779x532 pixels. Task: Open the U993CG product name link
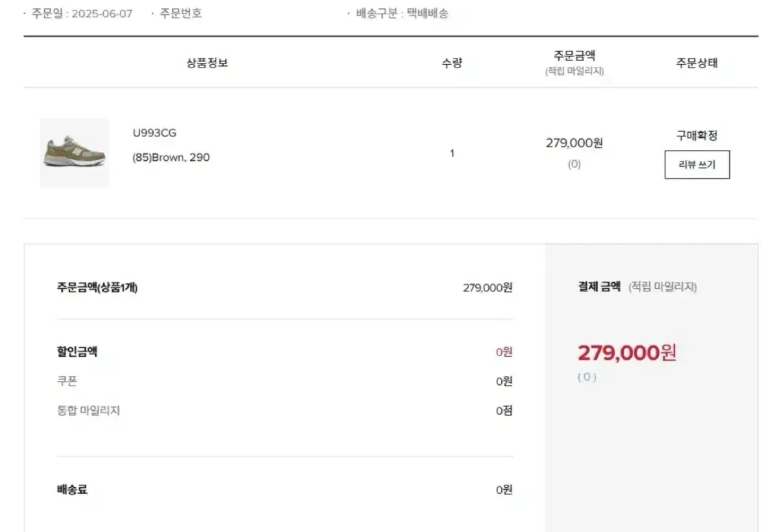[155, 133]
